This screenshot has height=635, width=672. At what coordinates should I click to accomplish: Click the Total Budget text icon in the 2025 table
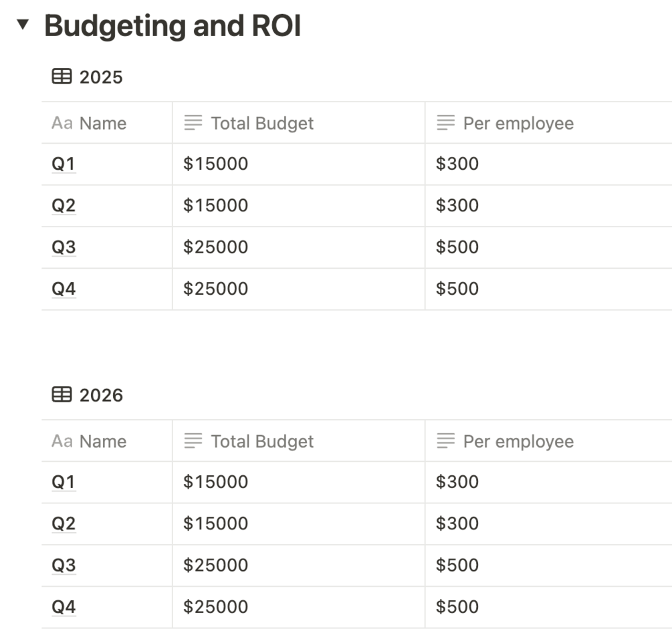[193, 123]
